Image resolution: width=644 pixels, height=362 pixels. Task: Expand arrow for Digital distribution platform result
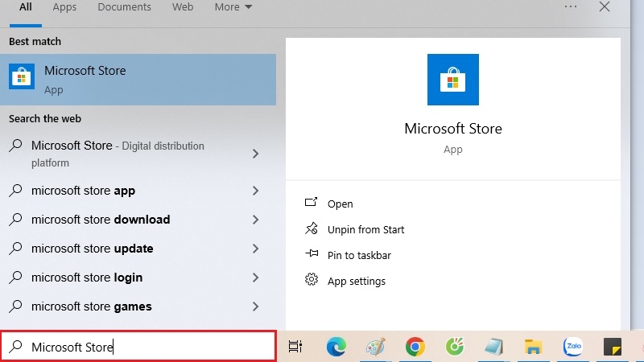pos(255,154)
